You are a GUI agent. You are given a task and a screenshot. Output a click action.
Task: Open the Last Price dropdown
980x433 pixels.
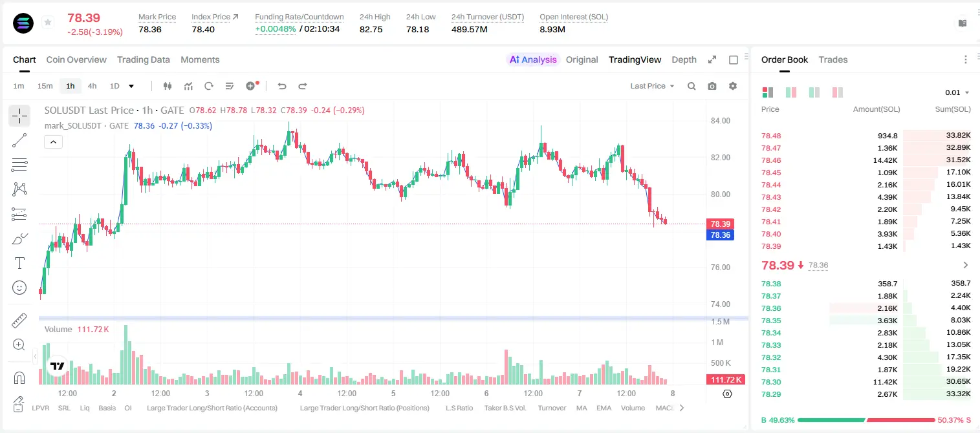(x=652, y=86)
